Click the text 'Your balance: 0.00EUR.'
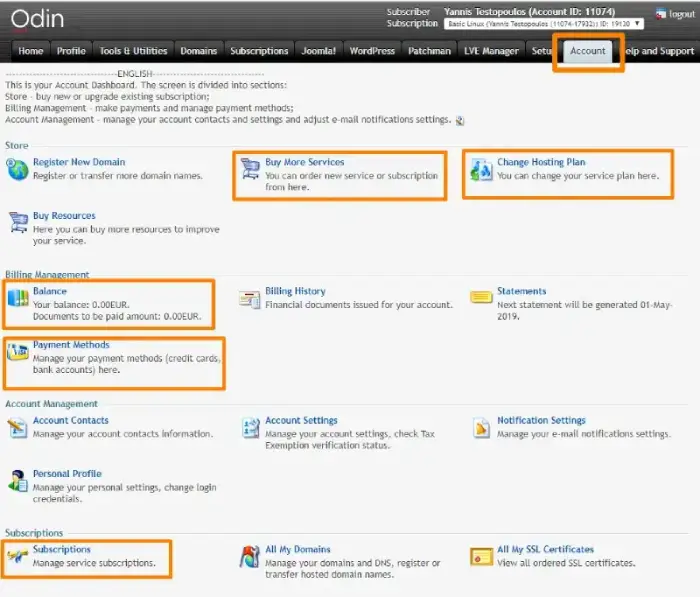The image size is (700, 597). tap(81, 305)
